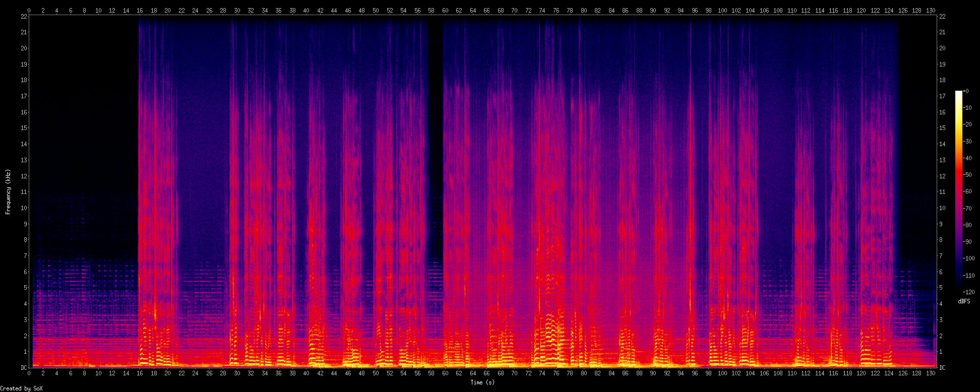Click the 60 second mark on top time axis
The height and width of the screenshot is (392, 980).
[x=445, y=10]
